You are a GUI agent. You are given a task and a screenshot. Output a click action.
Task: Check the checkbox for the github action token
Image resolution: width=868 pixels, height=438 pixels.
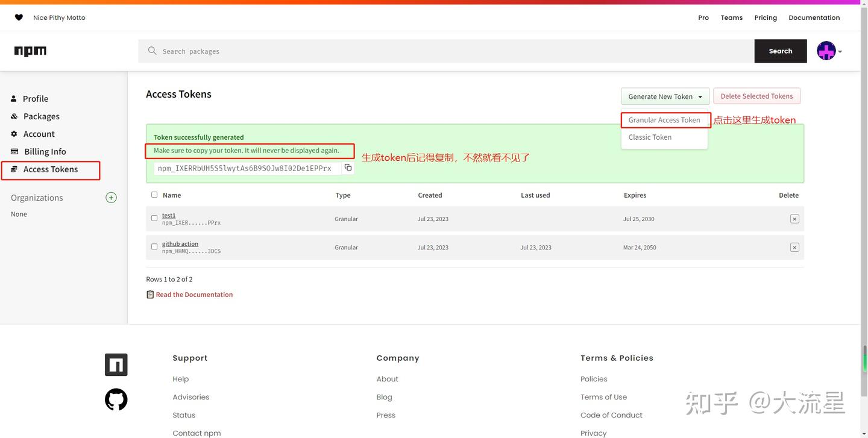154,246
